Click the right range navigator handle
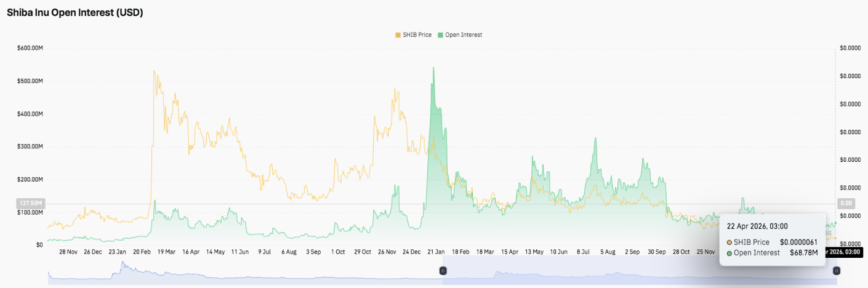868x288 pixels. (x=836, y=271)
